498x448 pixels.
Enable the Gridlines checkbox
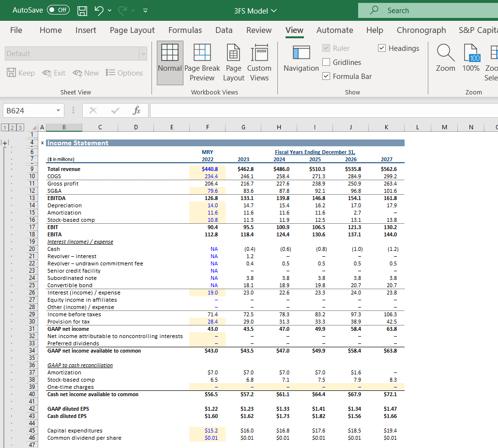[x=326, y=62]
